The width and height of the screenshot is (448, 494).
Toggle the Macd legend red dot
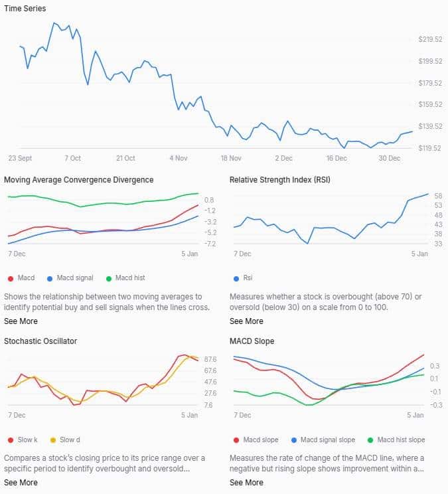click(10, 278)
